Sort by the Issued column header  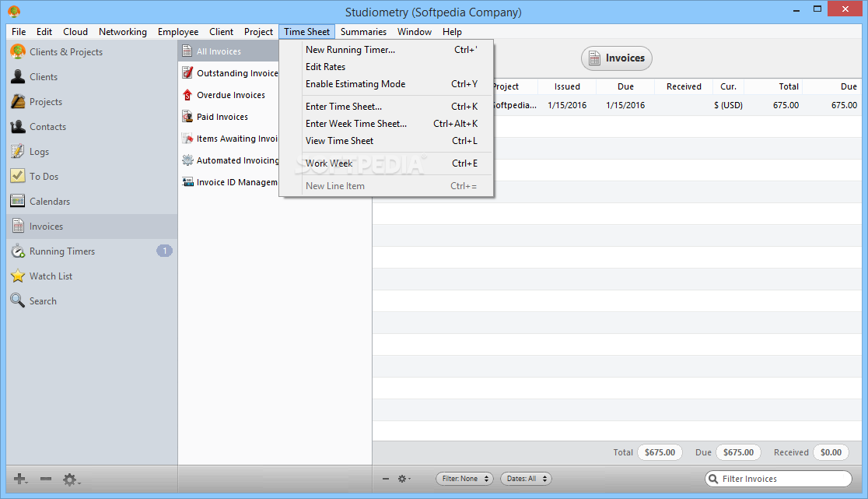click(x=567, y=86)
